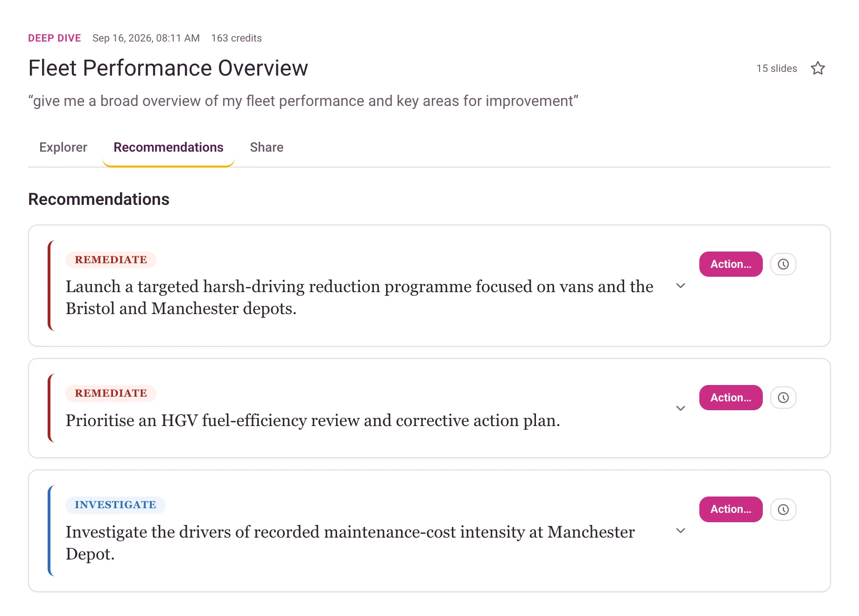Viewport: 859px width, 616px height.
Task: Click the Fleet Performance Overview title
Action: coord(168,68)
